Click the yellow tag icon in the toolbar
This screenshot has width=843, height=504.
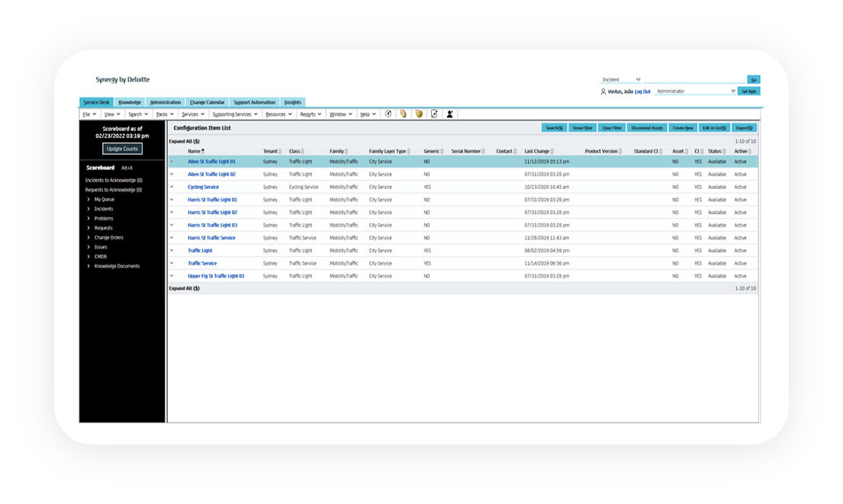403,114
